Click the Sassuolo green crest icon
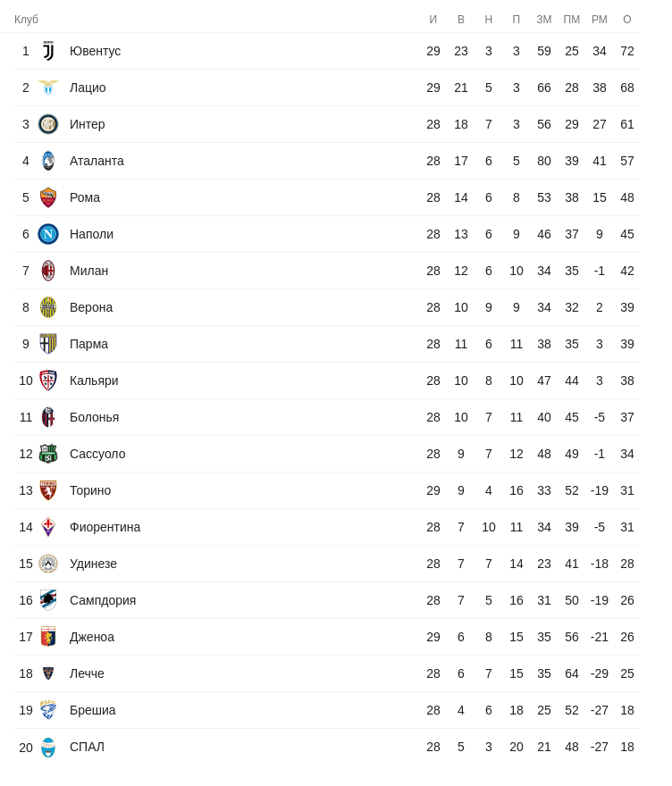The height and width of the screenshot is (786, 672). tap(48, 454)
